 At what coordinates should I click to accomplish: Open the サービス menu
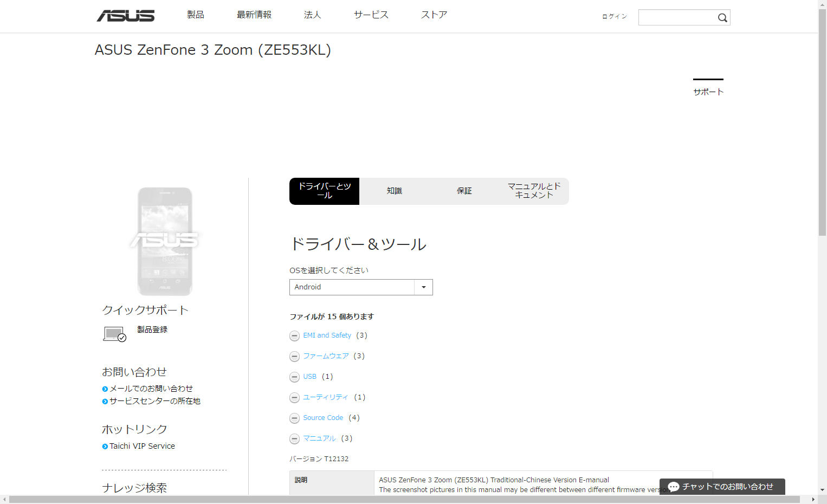tap(371, 15)
